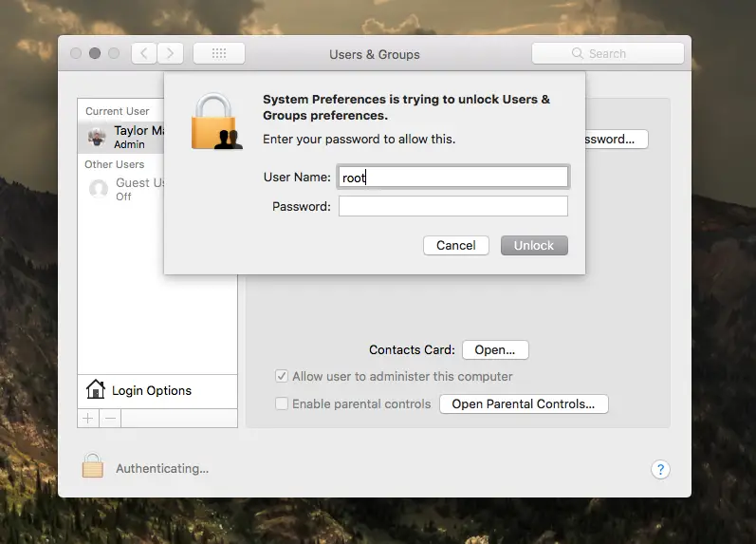Click the 'Enter your password to allow this.' text

[360, 139]
